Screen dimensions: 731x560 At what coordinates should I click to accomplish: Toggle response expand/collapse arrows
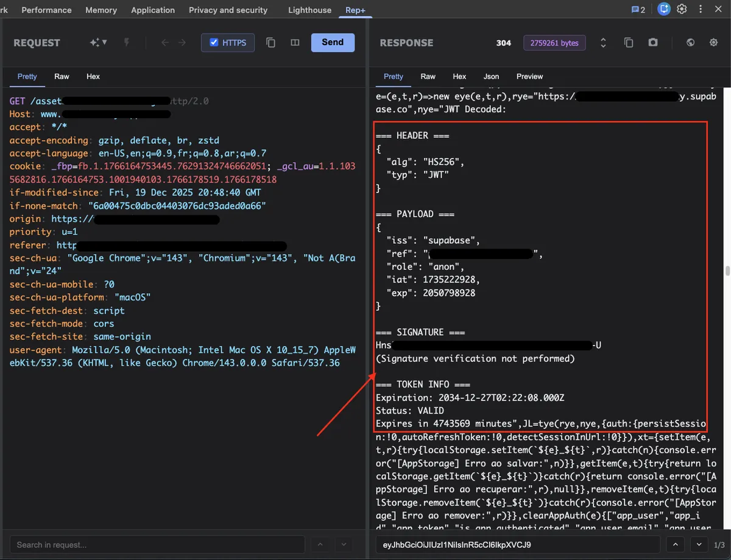tap(603, 43)
